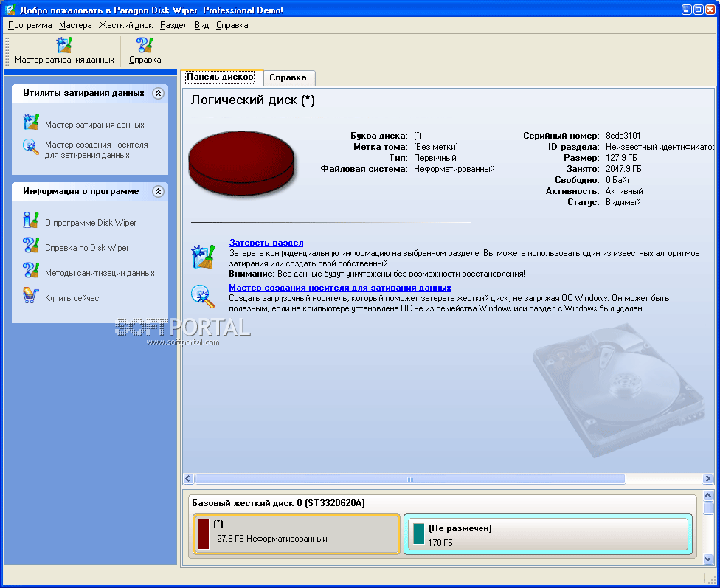Click the Логический диск (*) heading
Image resolution: width=720 pixels, height=588 pixels.
253,100
